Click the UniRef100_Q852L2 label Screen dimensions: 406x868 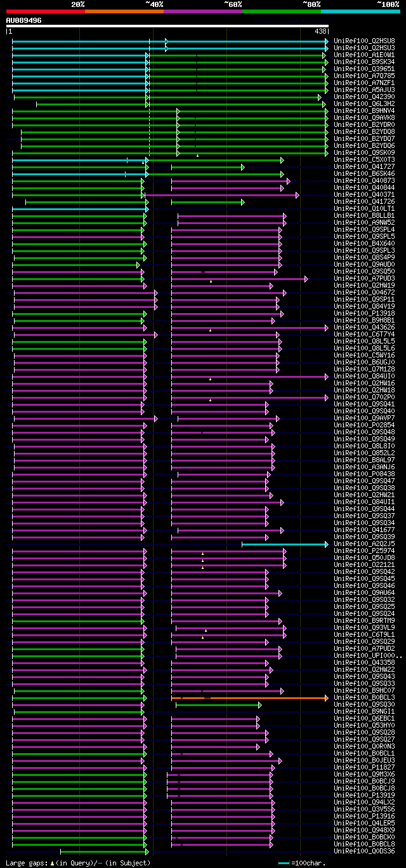pos(364,453)
